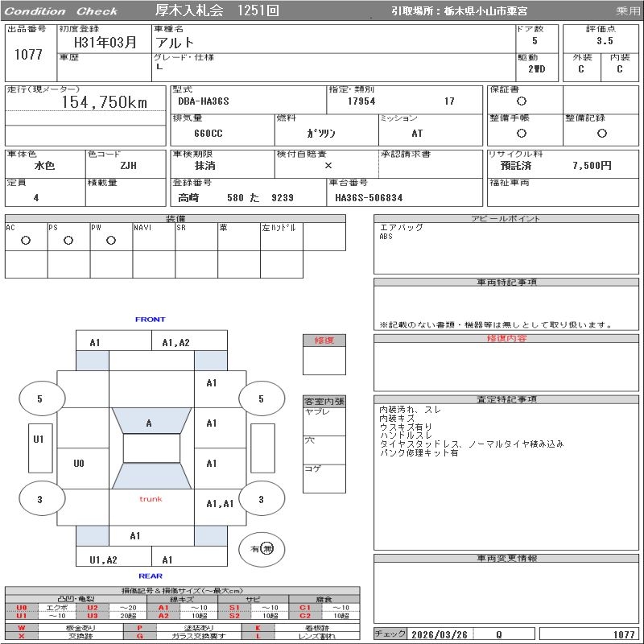Click the interior grade C under 内装

point(619,69)
